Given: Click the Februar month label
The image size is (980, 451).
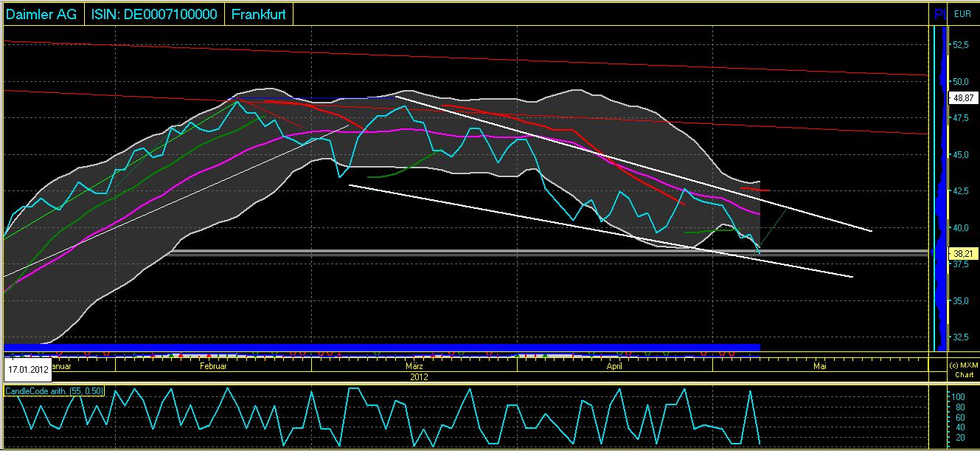Looking at the screenshot, I should 213,365.
